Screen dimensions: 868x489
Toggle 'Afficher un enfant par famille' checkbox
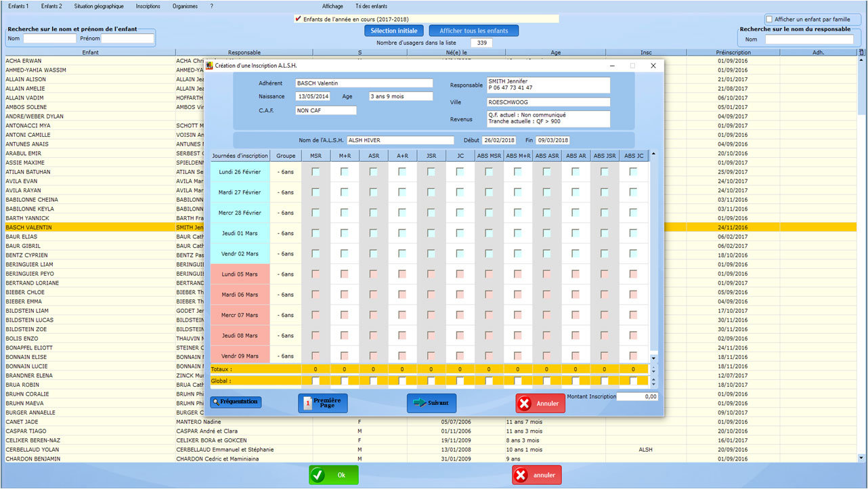[769, 19]
